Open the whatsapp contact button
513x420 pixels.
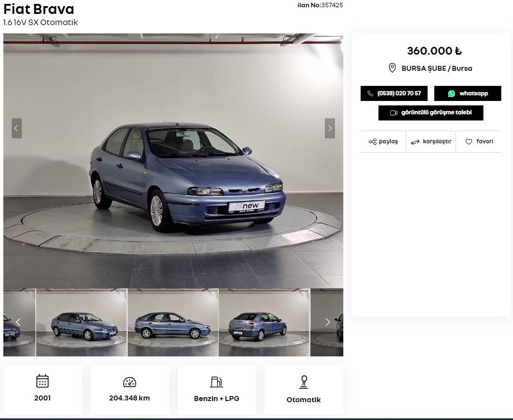coord(467,94)
